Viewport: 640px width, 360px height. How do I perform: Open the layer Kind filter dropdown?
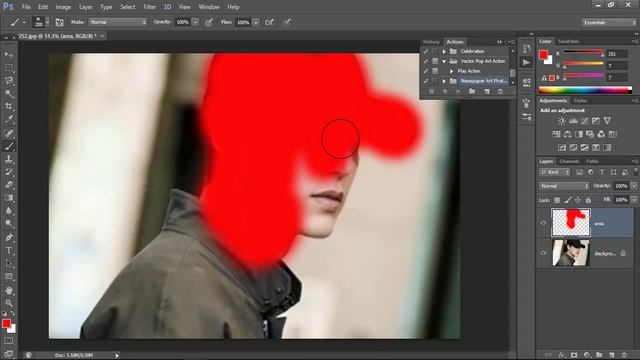point(555,172)
